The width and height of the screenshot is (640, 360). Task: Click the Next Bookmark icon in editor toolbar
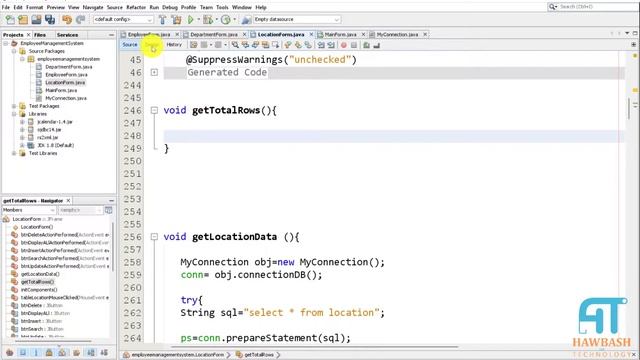298,45
